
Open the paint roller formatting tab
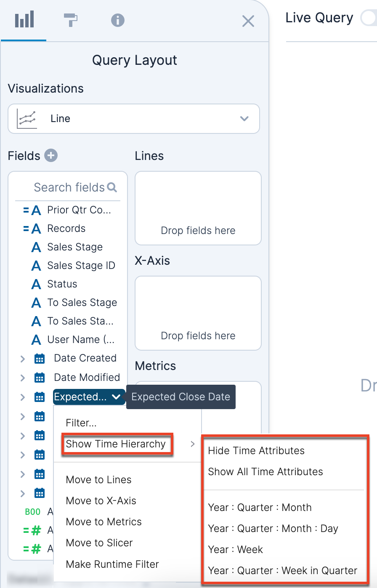point(71,20)
